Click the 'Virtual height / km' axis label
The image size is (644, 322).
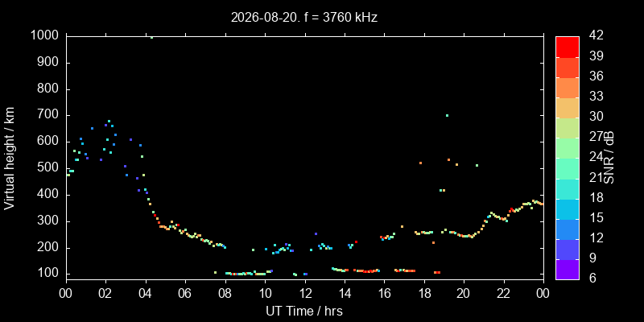(x=10, y=158)
